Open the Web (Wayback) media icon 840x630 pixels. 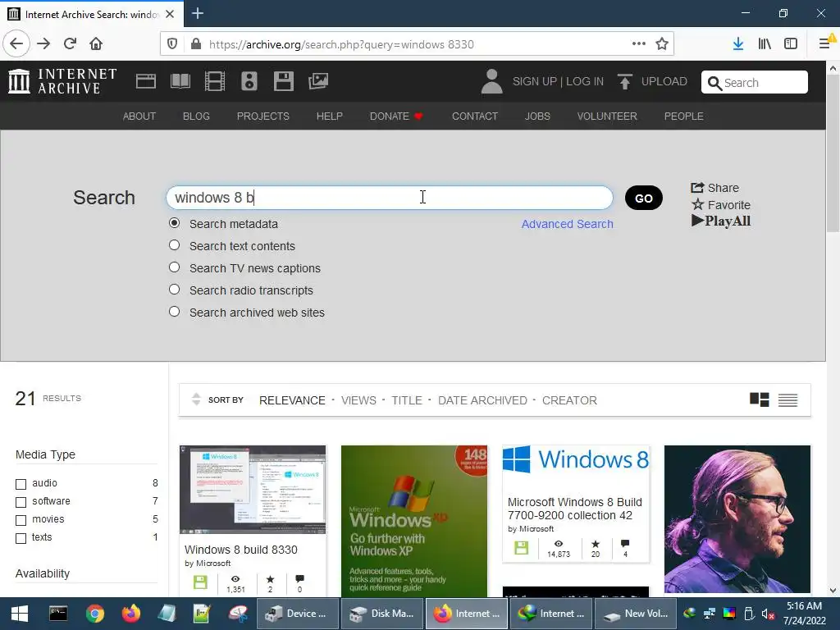(146, 81)
